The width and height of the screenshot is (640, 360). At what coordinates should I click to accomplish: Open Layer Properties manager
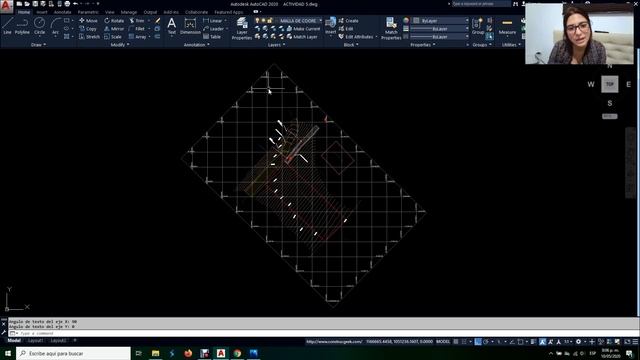coord(242,28)
